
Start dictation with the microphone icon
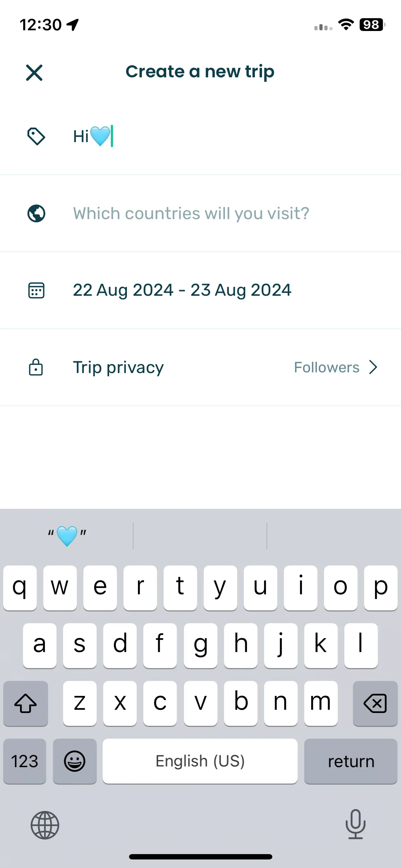tap(355, 824)
